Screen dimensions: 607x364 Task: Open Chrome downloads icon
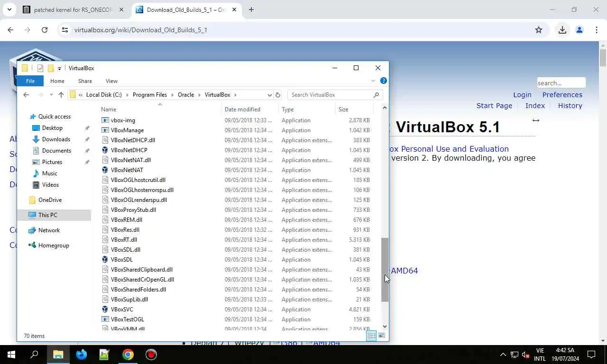(x=562, y=30)
